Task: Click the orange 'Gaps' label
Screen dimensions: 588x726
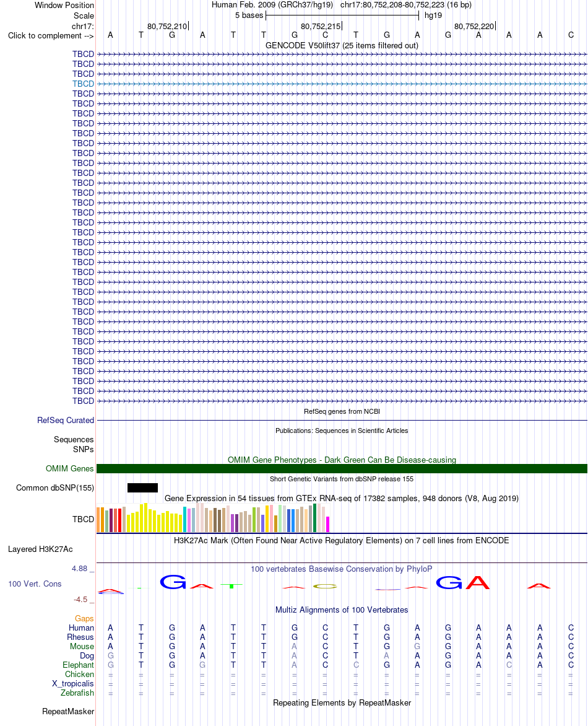Action: (x=84, y=619)
